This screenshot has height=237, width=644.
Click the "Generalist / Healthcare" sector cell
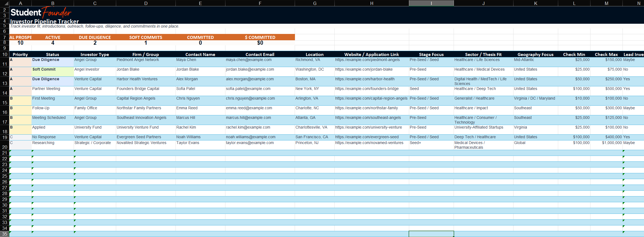[x=483, y=101]
